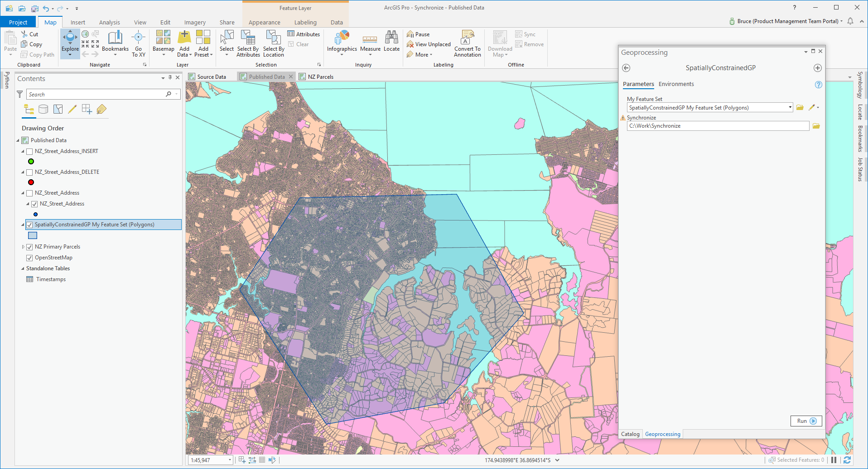The width and height of the screenshot is (868, 469).
Task: Toggle NZ_Street_Address_DELETE layer visibility
Action: click(x=29, y=172)
